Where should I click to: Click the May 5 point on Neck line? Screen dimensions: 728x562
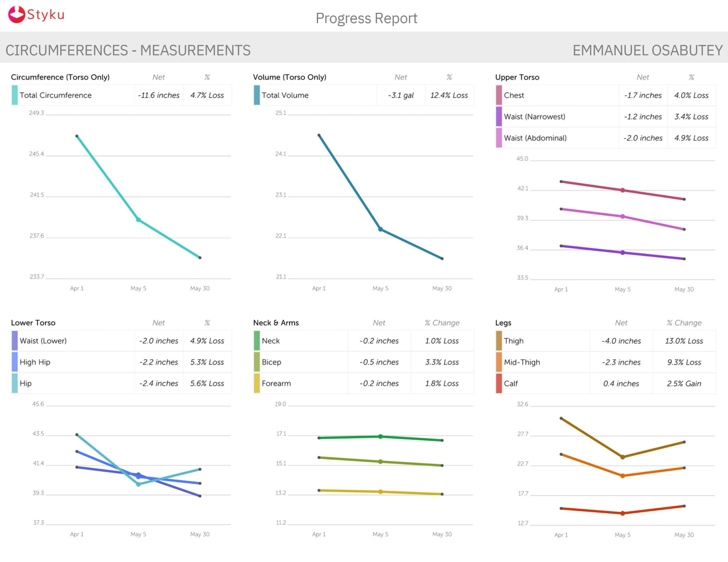point(380,436)
